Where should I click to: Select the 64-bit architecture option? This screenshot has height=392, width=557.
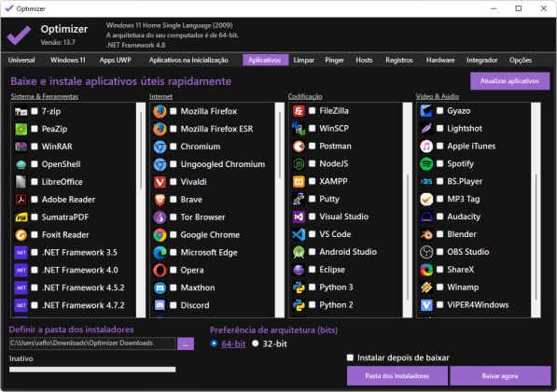tap(214, 343)
